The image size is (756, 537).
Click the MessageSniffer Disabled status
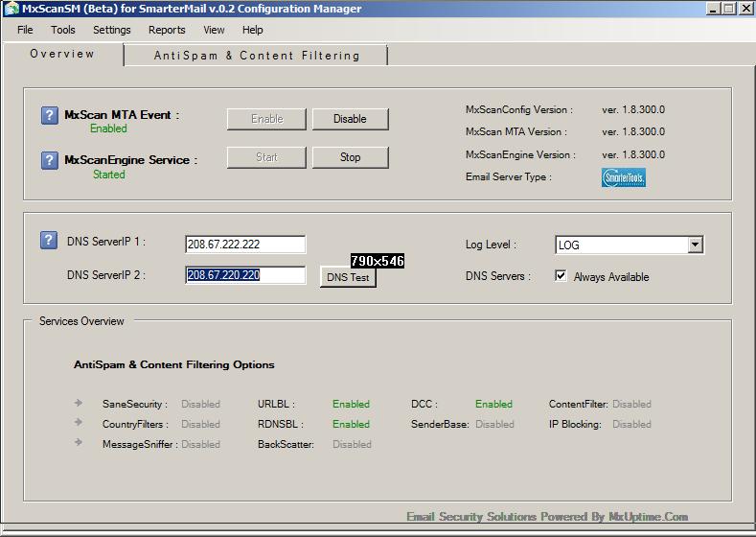click(200, 444)
